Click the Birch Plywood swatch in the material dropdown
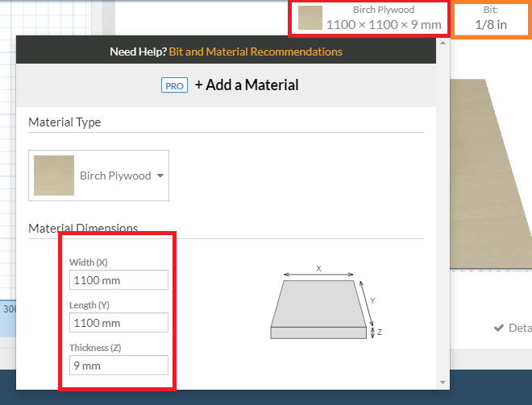This screenshot has height=405, width=532. click(54, 176)
